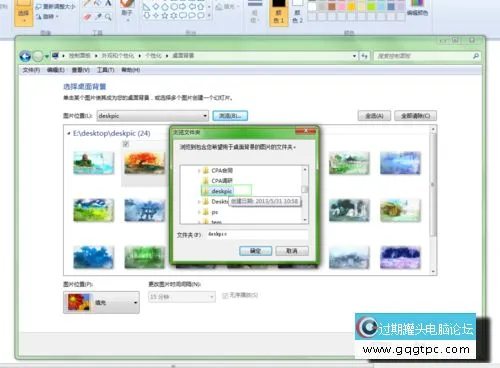Image resolution: width=500 pixels, height=368 pixels.
Task: Open the address bar history dropdown arrow
Action: pos(354,56)
